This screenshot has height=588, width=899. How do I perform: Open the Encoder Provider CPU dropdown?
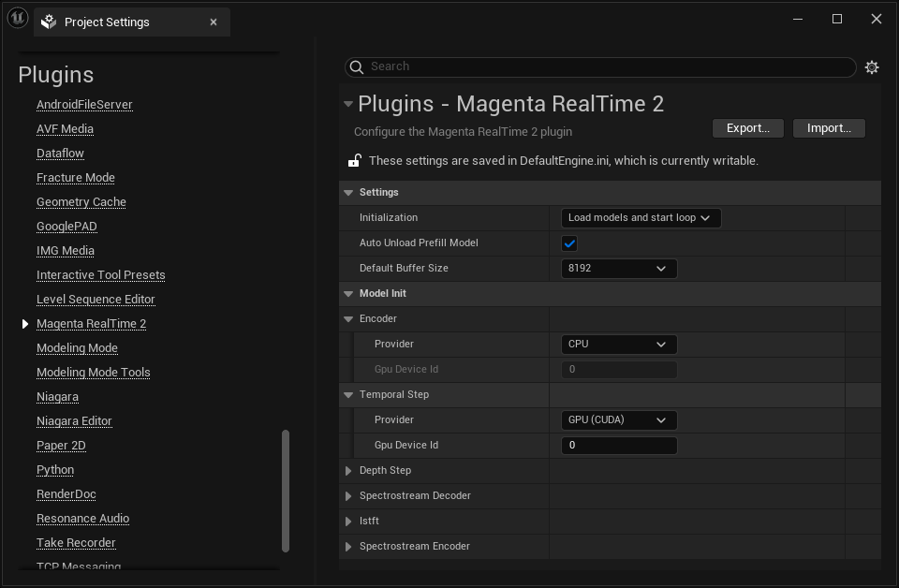click(x=619, y=344)
